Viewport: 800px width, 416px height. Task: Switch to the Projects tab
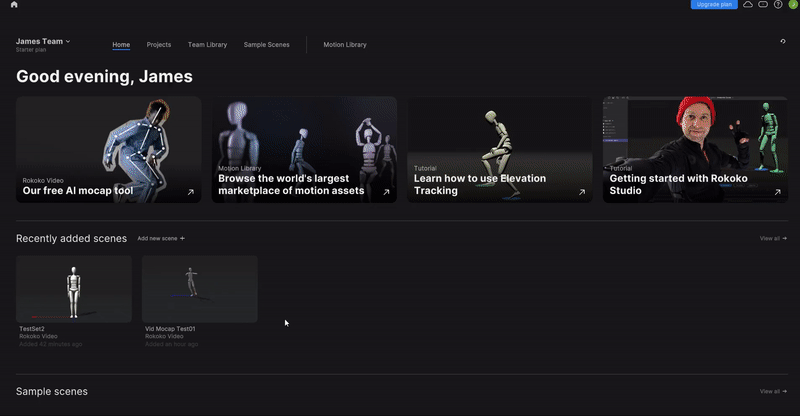pyautogui.click(x=159, y=45)
